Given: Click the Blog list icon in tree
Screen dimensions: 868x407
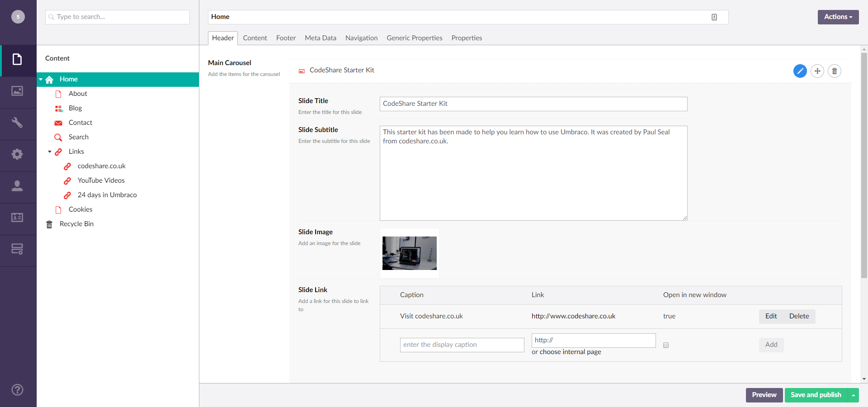Looking at the screenshot, I should (x=59, y=109).
